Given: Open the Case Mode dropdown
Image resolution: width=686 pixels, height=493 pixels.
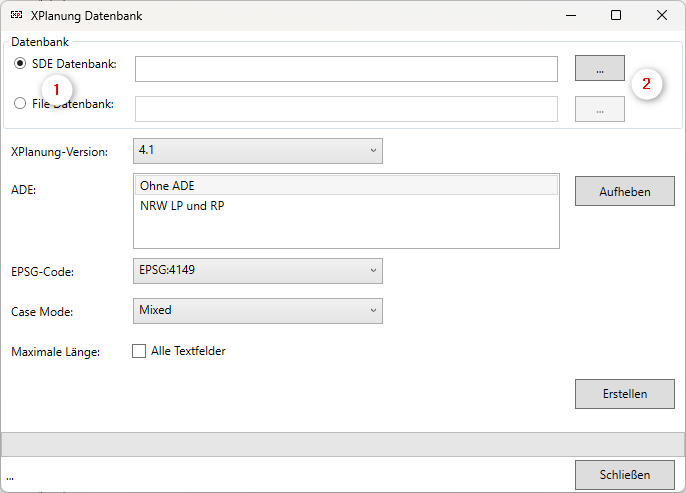Looking at the screenshot, I should point(257,310).
